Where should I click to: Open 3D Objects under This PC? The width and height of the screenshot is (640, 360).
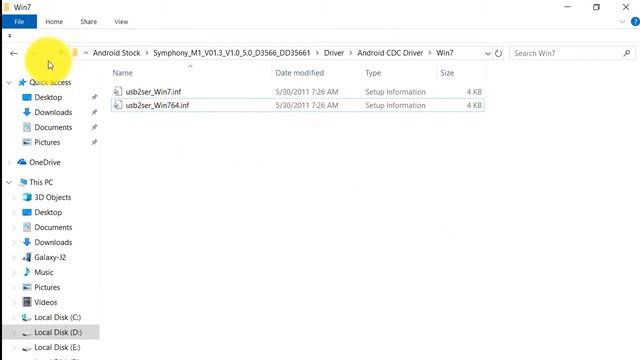coord(53,197)
